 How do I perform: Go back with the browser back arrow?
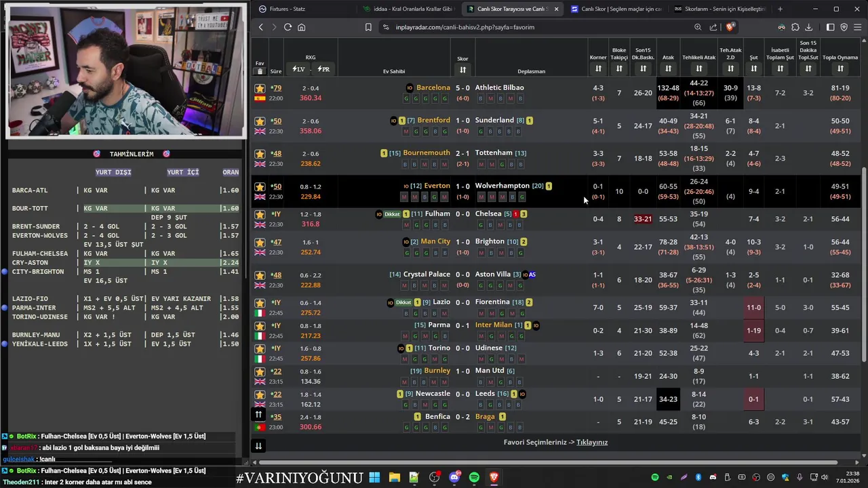(x=261, y=27)
